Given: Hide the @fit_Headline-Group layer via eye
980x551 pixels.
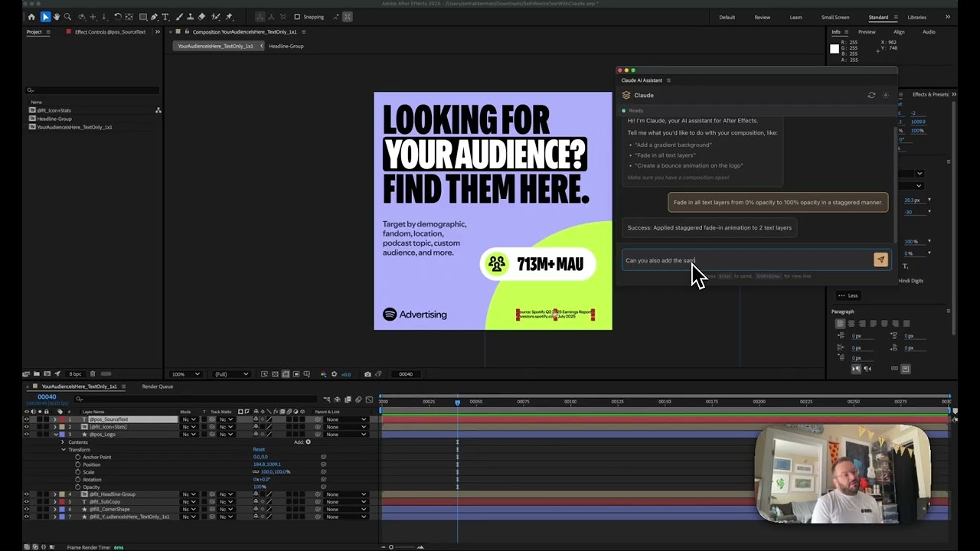Looking at the screenshot, I should 26,494.
